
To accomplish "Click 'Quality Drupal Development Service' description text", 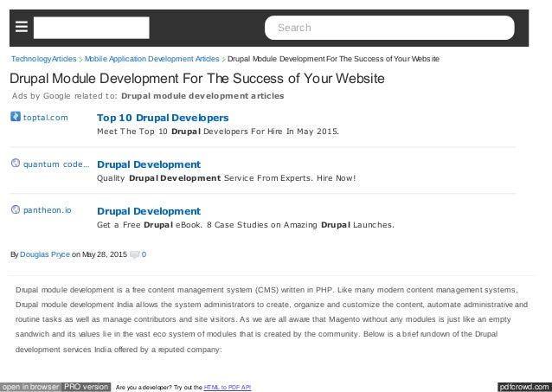I will coord(226,178).
